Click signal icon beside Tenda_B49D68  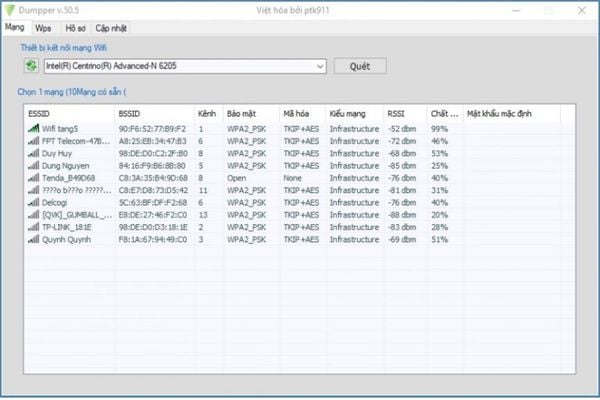coord(34,177)
